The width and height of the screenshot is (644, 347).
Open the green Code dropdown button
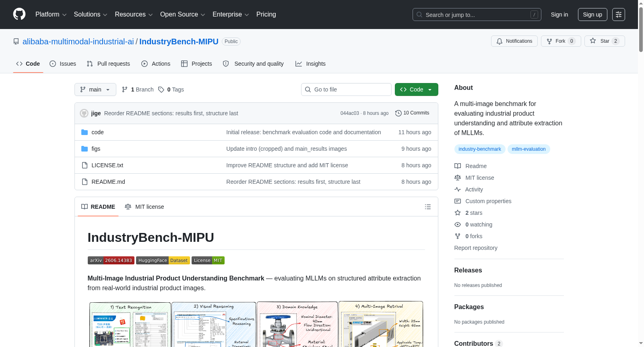coord(416,89)
